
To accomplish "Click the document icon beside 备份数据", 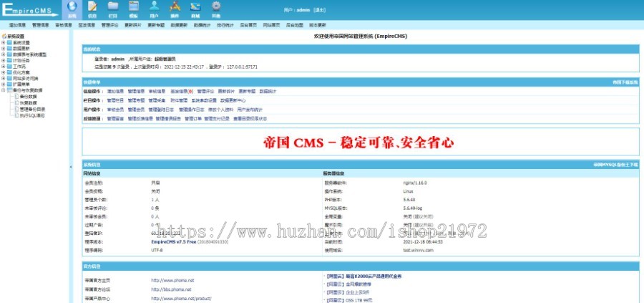I will (x=17, y=97).
